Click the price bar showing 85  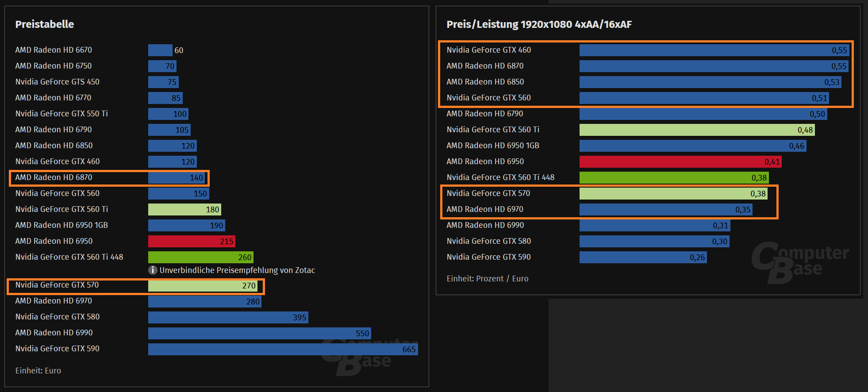point(165,98)
